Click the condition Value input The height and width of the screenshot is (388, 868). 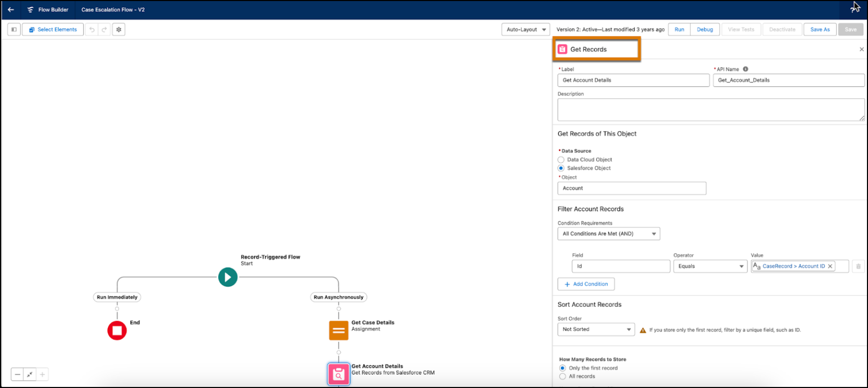pos(800,266)
